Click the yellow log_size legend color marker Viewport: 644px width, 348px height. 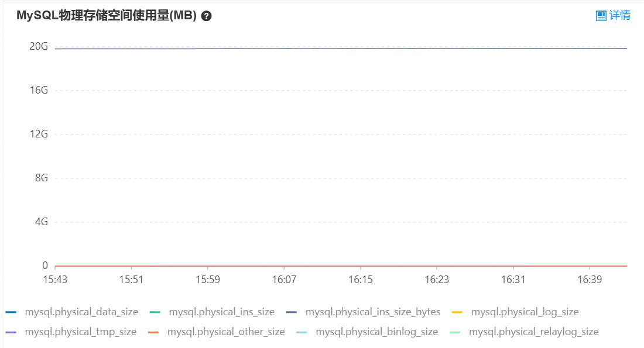pyautogui.click(x=457, y=312)
